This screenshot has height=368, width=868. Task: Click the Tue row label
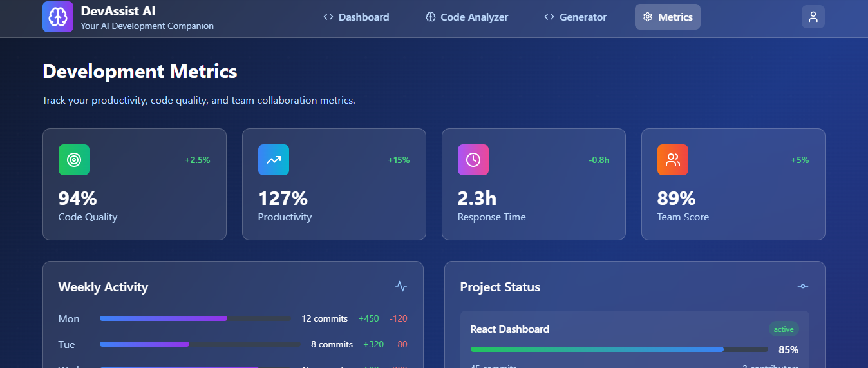pos(67,344)
